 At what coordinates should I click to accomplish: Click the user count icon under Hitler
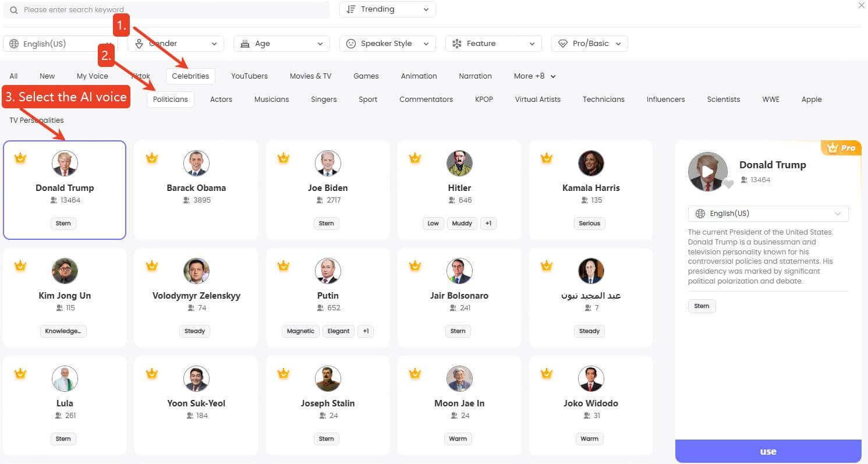[x=451, y=200]
